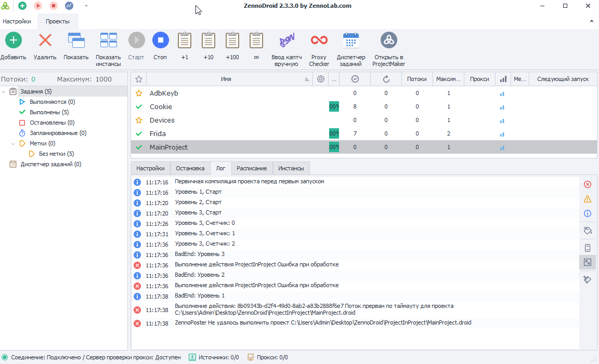Click the Показать инстансы toolbar icon

108,41
